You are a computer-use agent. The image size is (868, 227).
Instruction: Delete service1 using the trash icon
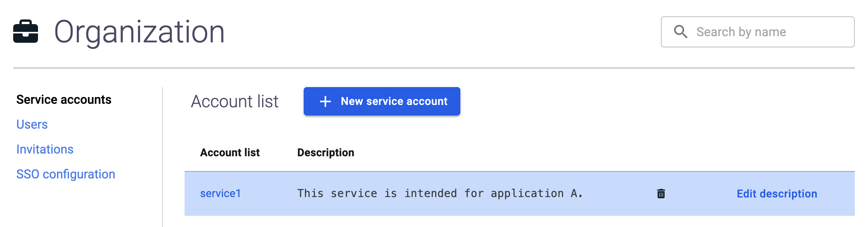(661, 194)
